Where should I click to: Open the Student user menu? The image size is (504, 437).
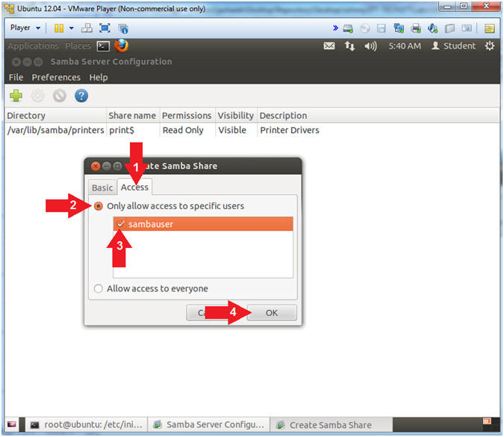point(453,46)
